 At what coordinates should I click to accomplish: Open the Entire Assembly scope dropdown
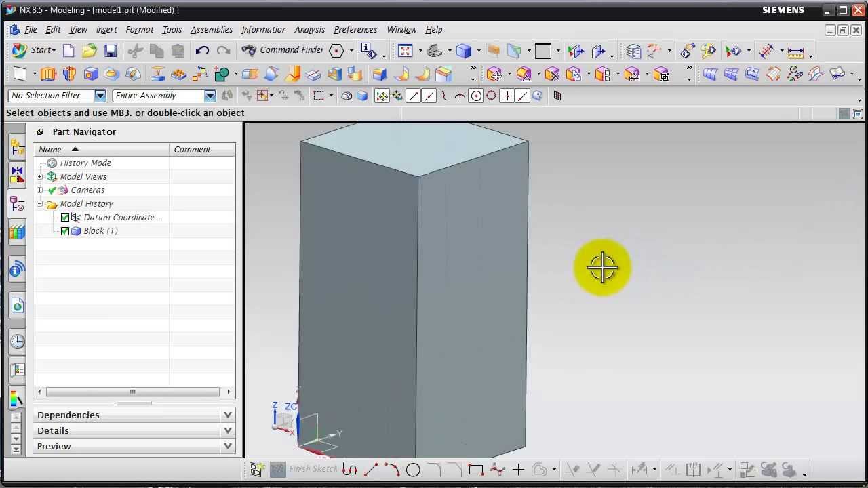tap(210, 96)
